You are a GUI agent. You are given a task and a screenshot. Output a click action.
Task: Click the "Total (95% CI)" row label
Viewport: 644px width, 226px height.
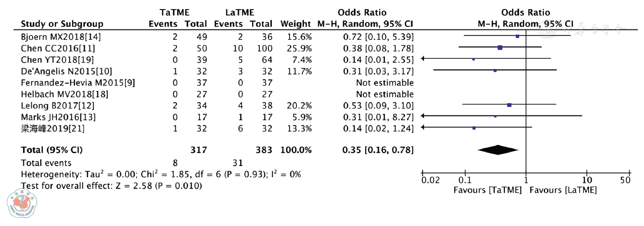coord(52,150)
